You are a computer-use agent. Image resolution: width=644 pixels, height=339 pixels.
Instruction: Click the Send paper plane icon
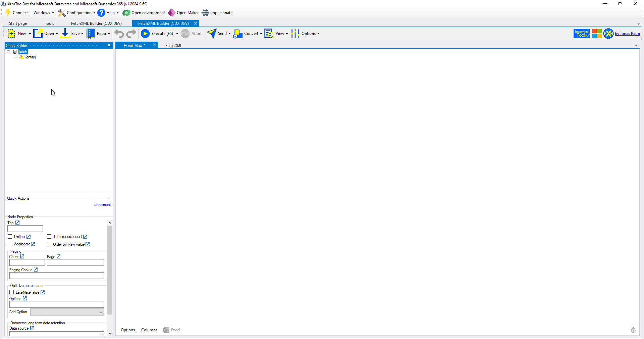coord(212,34)
